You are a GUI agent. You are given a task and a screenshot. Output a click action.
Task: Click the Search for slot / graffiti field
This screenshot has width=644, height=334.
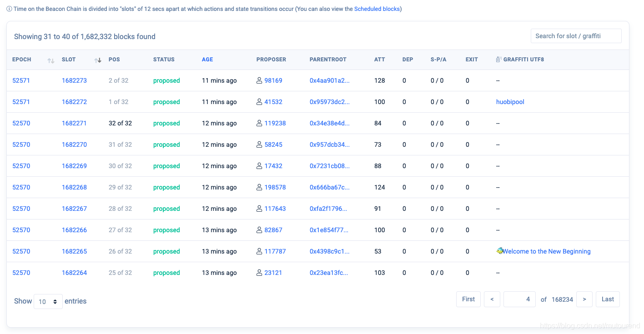[x=576, y=36]
